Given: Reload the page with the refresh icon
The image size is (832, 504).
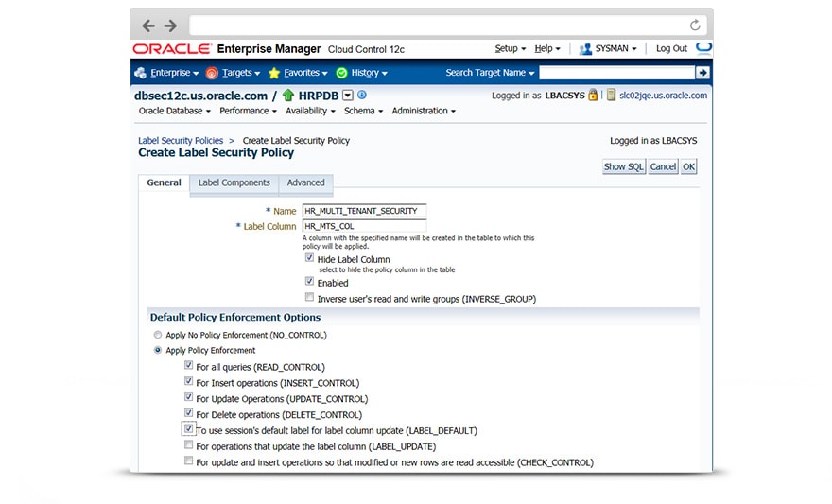Looking at the screenshot, I should tap(696, 26).
